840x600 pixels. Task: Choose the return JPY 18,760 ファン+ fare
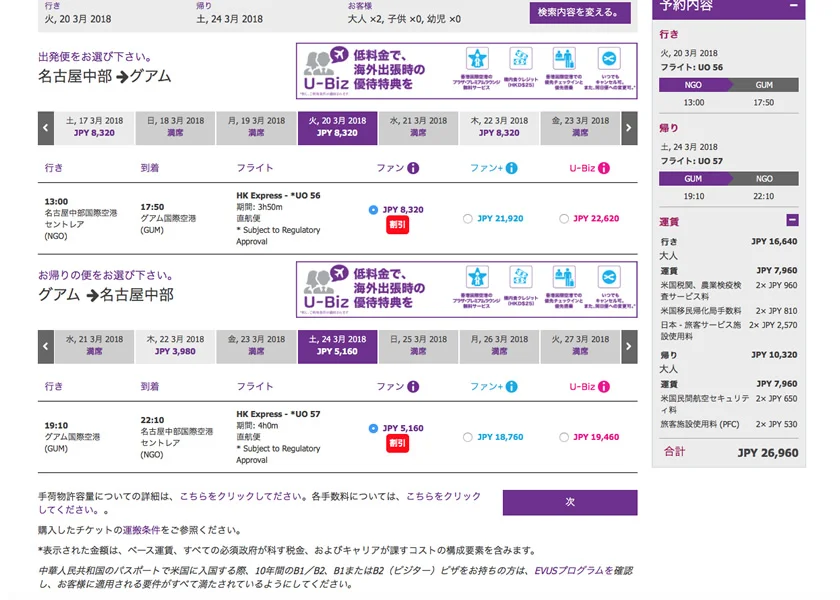coord(468,437)
